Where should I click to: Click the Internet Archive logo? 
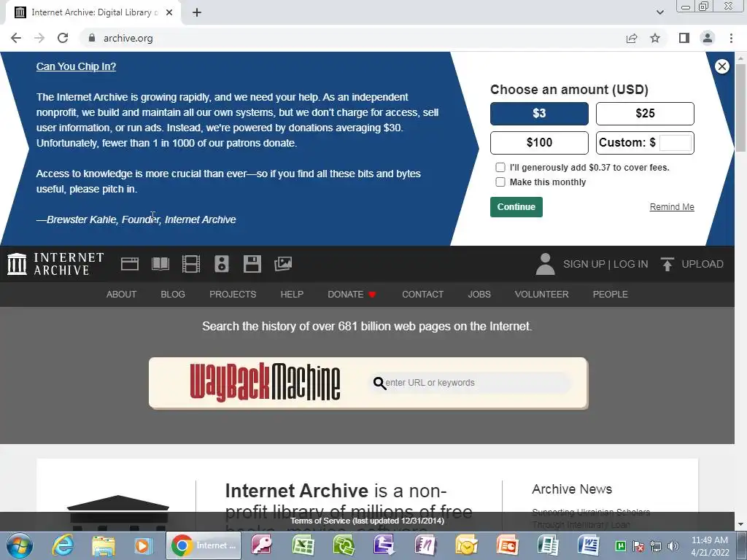(55, 264)
